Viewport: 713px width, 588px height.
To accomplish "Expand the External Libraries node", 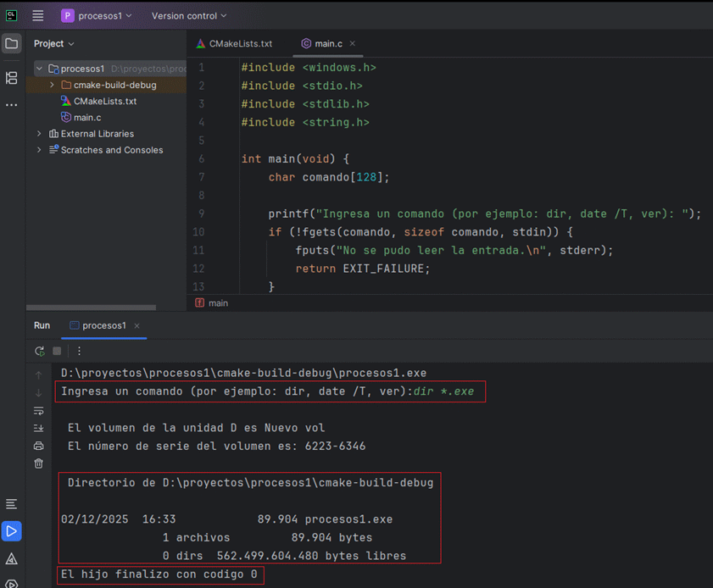I will coord(39,134).
